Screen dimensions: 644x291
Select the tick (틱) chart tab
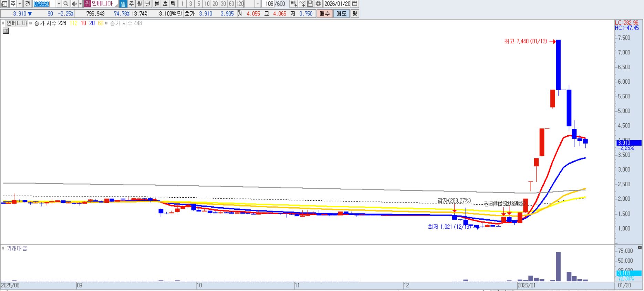pyautogui.click(x=173, y=4)
